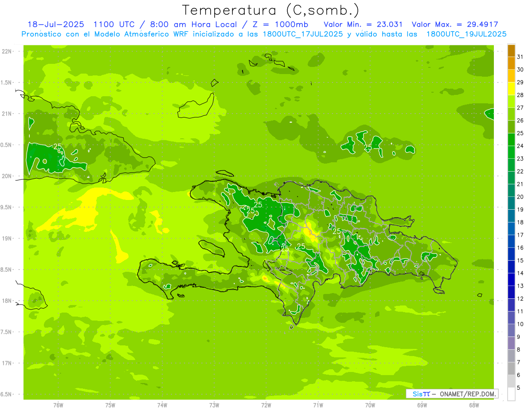The width and height of the screenshot is (532, 411).
Task: Click the '68W' longitude axis label
Action: click(x=474, y=405)
